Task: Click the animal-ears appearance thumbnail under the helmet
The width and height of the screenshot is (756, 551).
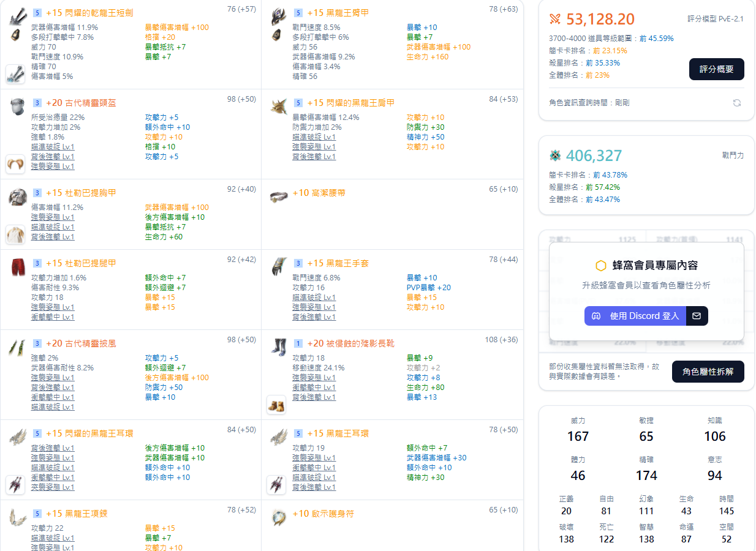Action: (15, 164)
